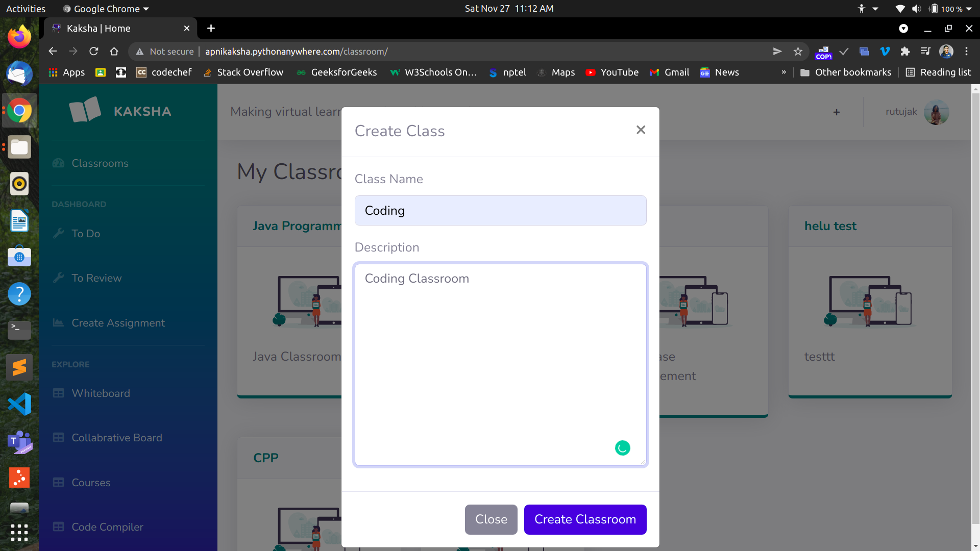980x551 pixels.
Task: Click the Close button in the dialog
Action: pos(491,519)
